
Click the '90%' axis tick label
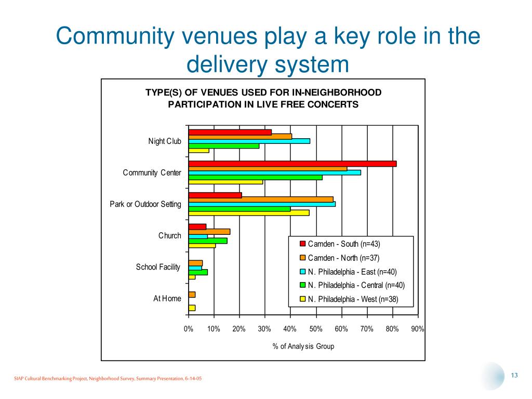tap(418, 329)
